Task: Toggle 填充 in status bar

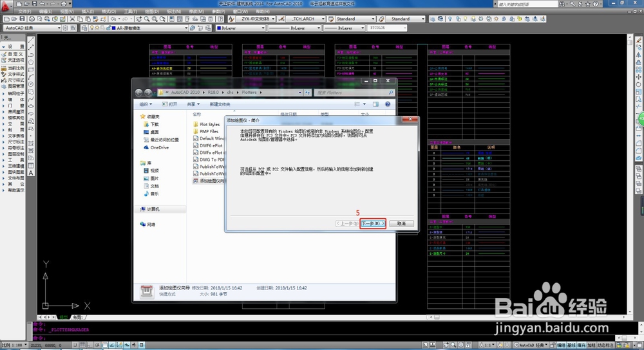Action: (x=582, y=345)
